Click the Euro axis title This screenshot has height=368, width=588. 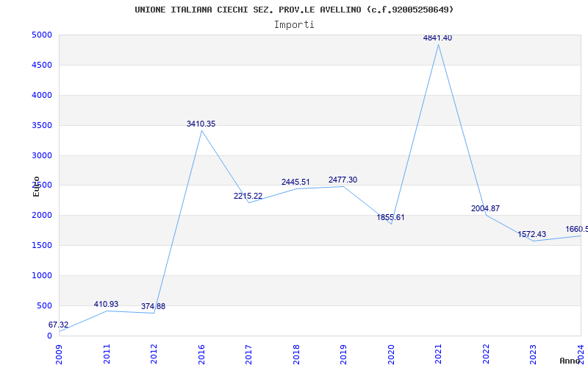[x=36, y=186]
